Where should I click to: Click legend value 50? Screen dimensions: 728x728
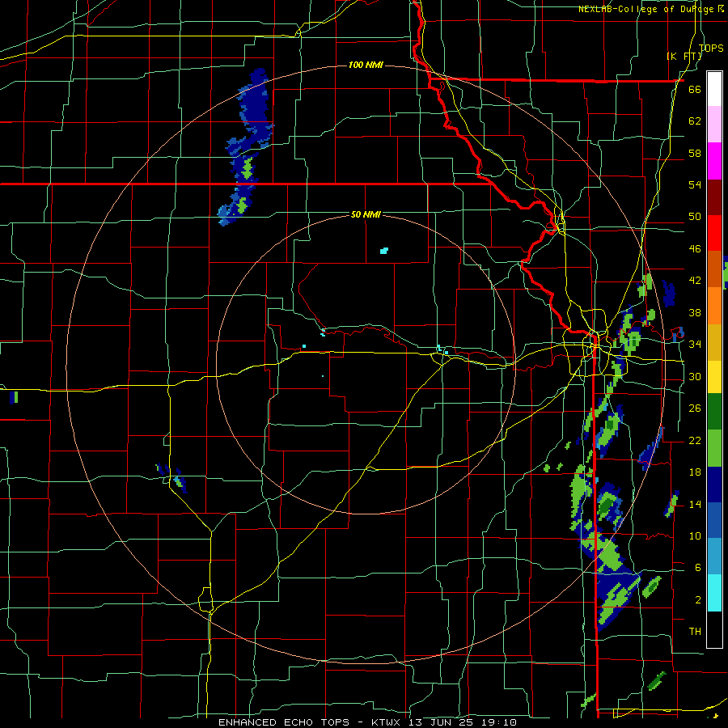coord(695,216)
